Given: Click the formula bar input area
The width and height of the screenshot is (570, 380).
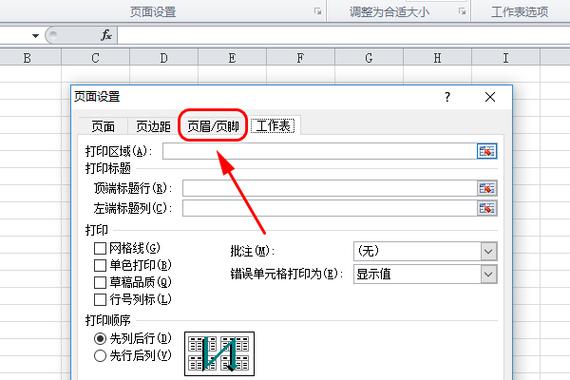Looking at the screenshot, I should point(344,35).
